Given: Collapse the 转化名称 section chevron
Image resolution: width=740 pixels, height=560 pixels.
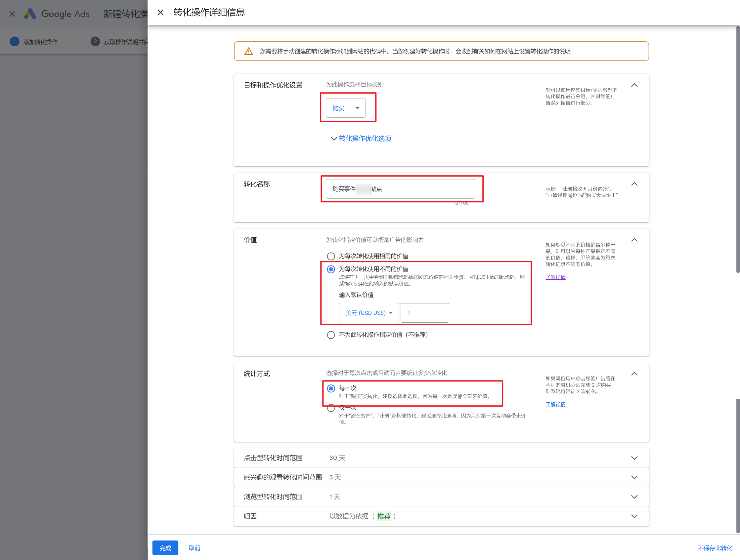Looking at the screenshot, I should 634,184.
